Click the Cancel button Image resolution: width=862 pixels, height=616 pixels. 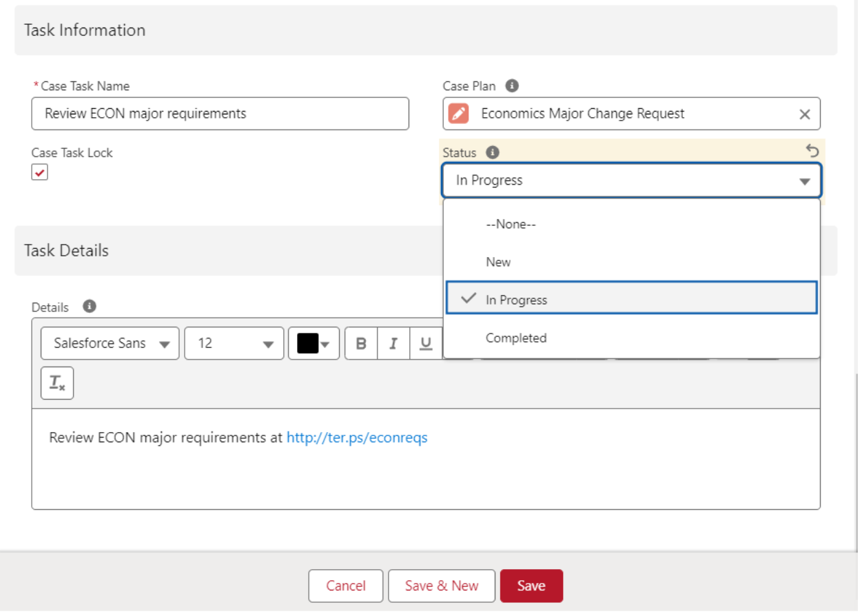(345, 586)
